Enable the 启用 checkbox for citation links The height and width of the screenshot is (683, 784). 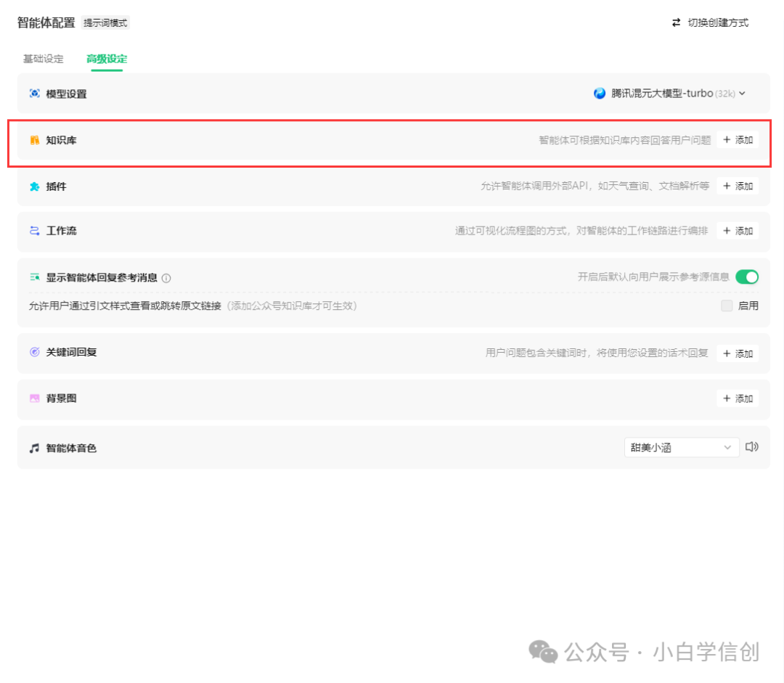tap(726, 306)
